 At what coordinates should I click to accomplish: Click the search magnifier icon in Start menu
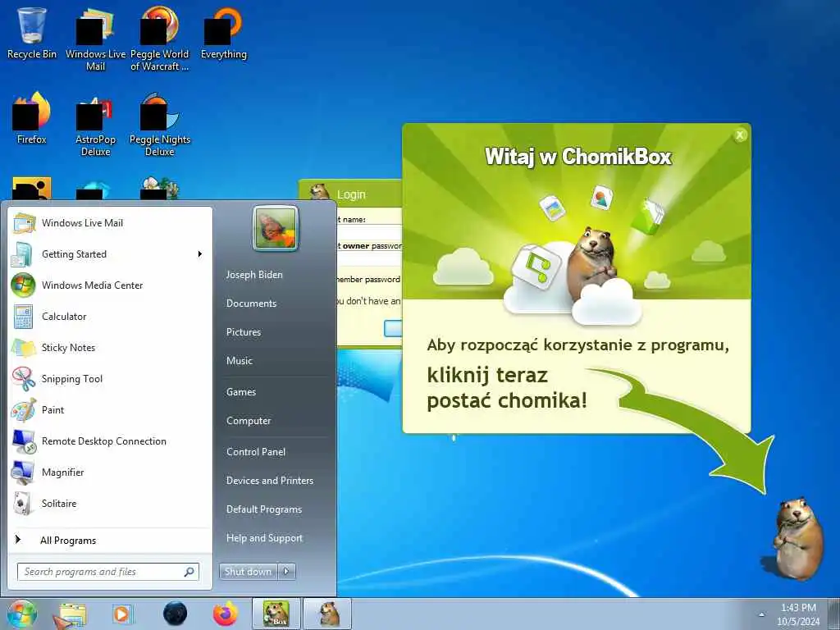pyautogui.click(x=189, y=572)
